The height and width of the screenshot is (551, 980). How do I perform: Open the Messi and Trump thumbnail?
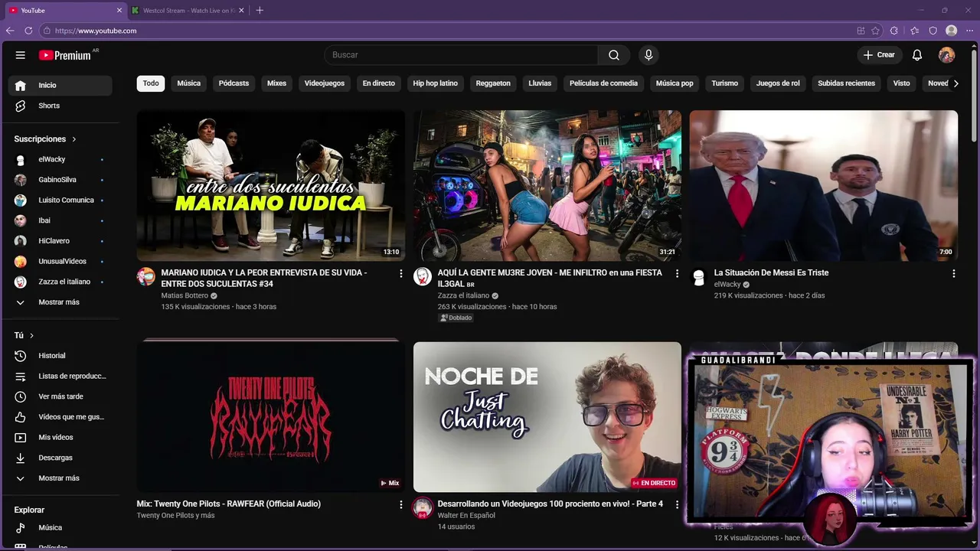point(824,186)
